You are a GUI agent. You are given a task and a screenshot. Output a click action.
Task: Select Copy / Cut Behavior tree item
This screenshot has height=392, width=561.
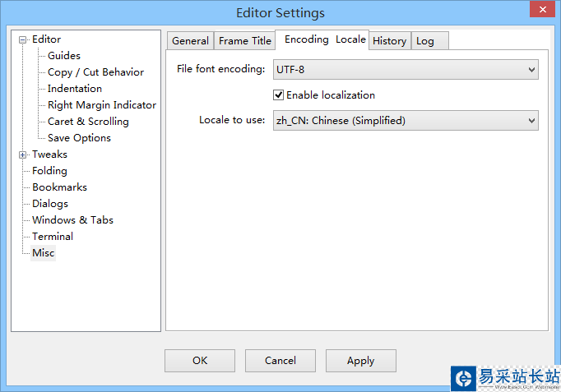tap(95, 72)
